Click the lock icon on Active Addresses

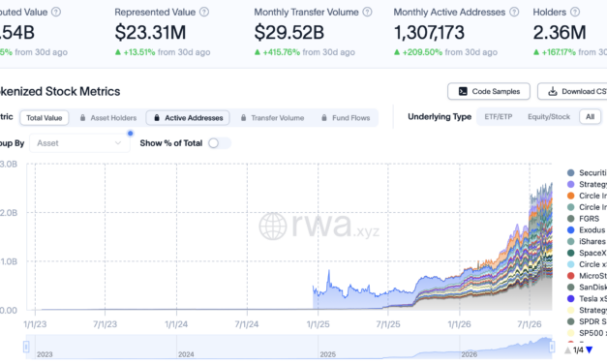[x=157, y=118]
